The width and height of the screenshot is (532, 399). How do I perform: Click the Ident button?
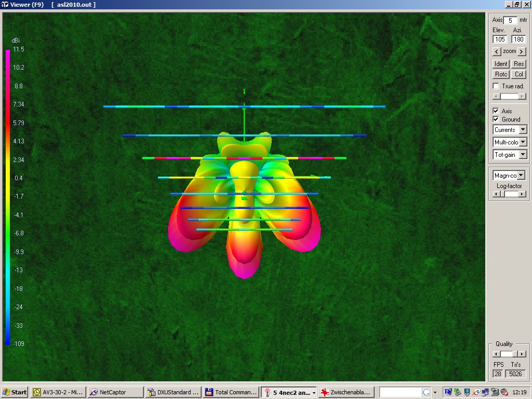501,64
